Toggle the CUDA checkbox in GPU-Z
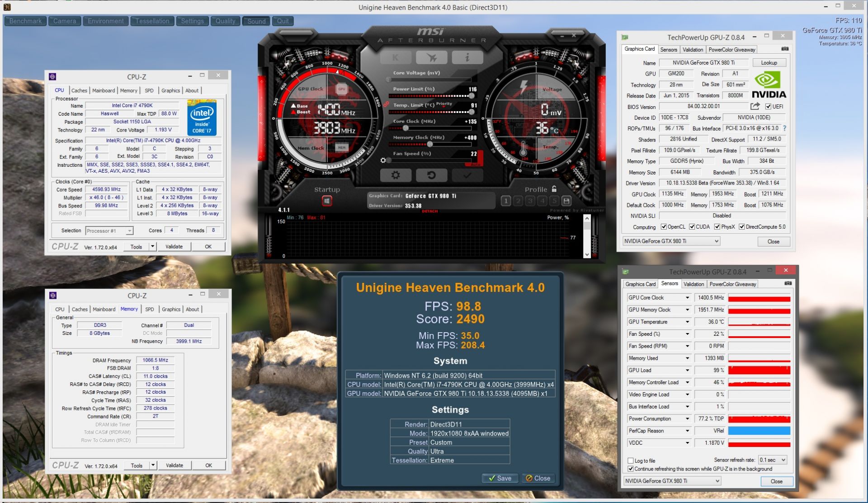This screenshot has width=868, height=503. 692,227
